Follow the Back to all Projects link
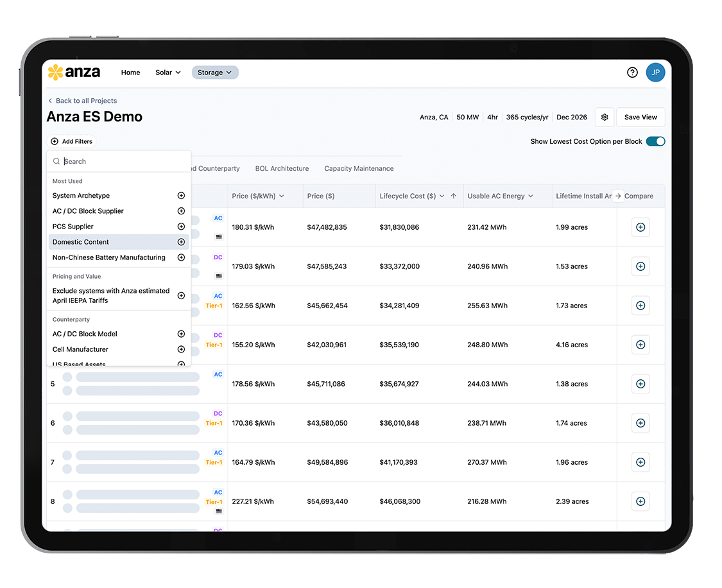This screenshot has width=722, height=588. [82, 101]
